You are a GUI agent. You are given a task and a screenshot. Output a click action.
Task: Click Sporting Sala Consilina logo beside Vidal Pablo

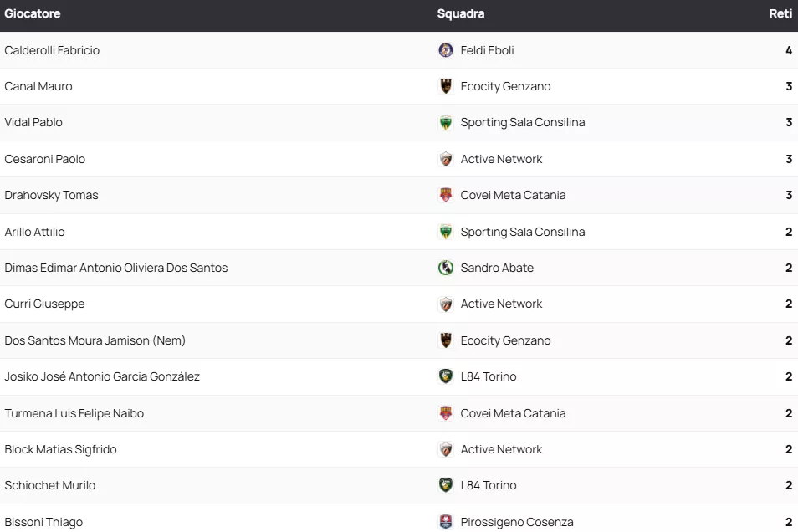tap(446, 123)
